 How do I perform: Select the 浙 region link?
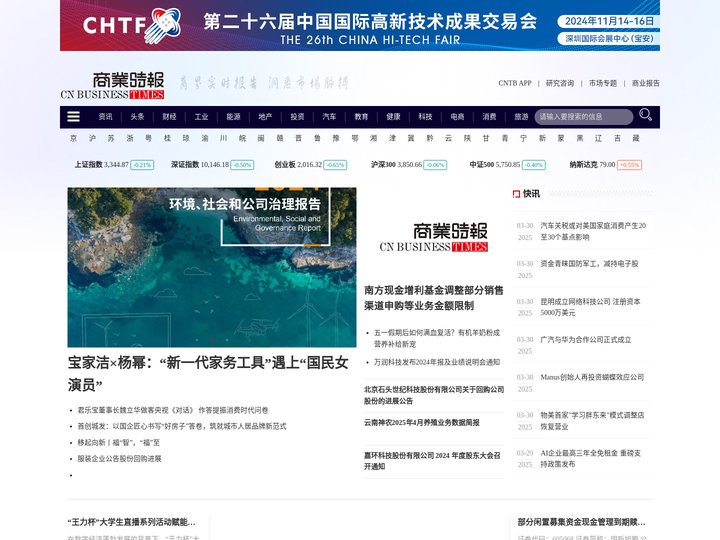tap(130, 138)
